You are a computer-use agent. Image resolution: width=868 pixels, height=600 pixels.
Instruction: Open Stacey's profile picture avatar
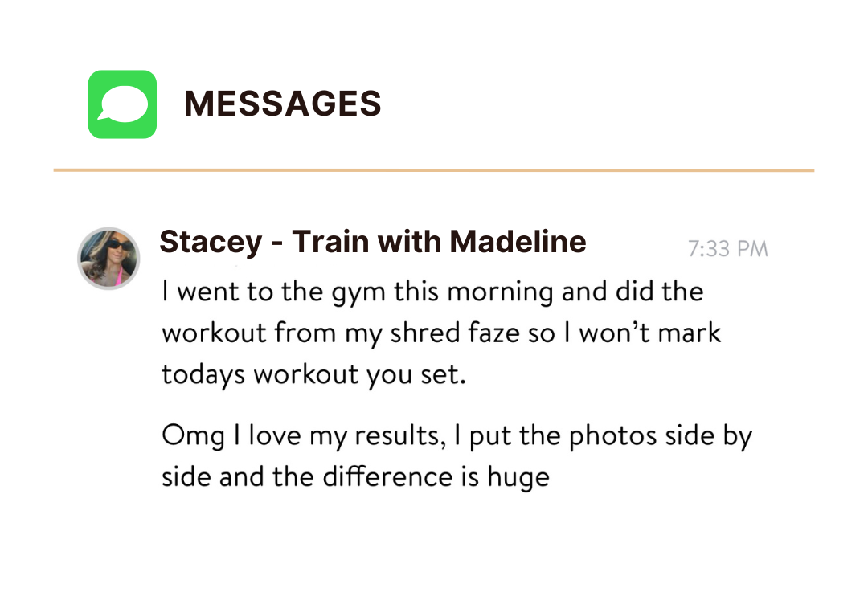(x=108, y=259)
